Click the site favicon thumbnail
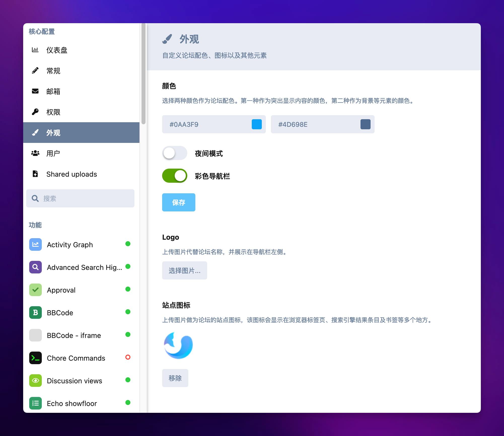504x436 pixels. pyautogui.click(x=178, y=345)
